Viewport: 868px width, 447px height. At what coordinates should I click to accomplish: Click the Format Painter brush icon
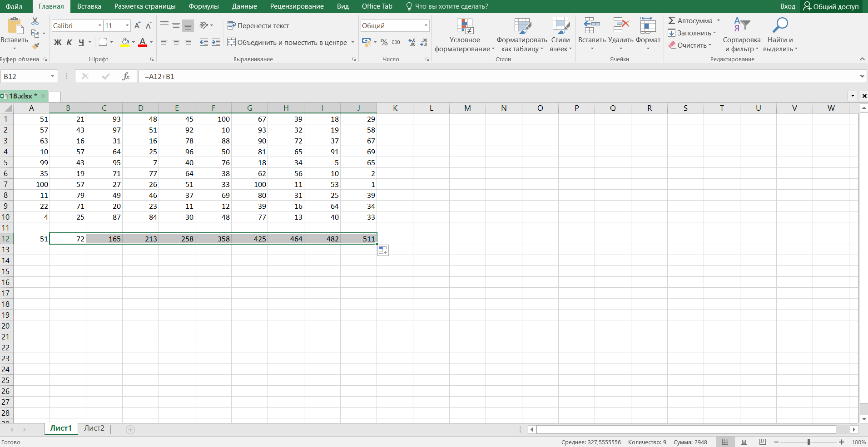[35, 46]
